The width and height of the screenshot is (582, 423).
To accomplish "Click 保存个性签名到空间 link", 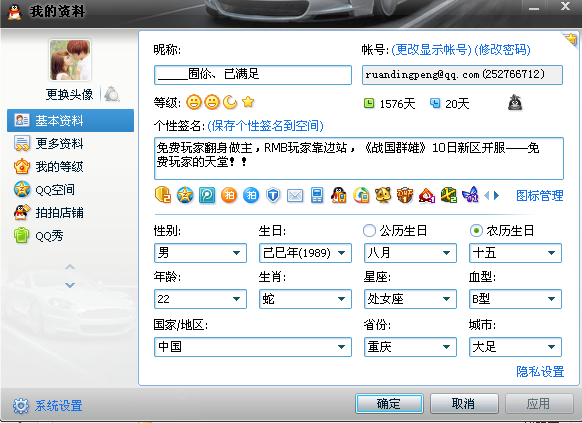I will pyautogui.click(x=265, y=126).
